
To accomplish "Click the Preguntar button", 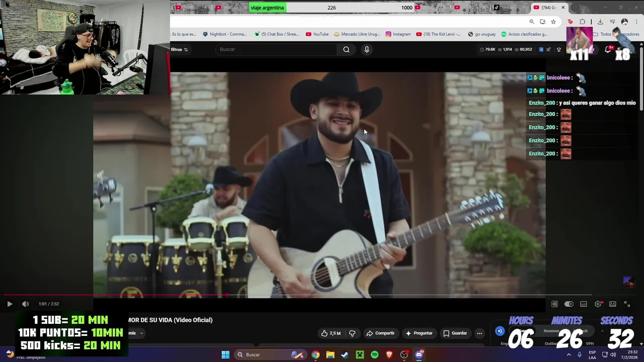I will [419, 333].
